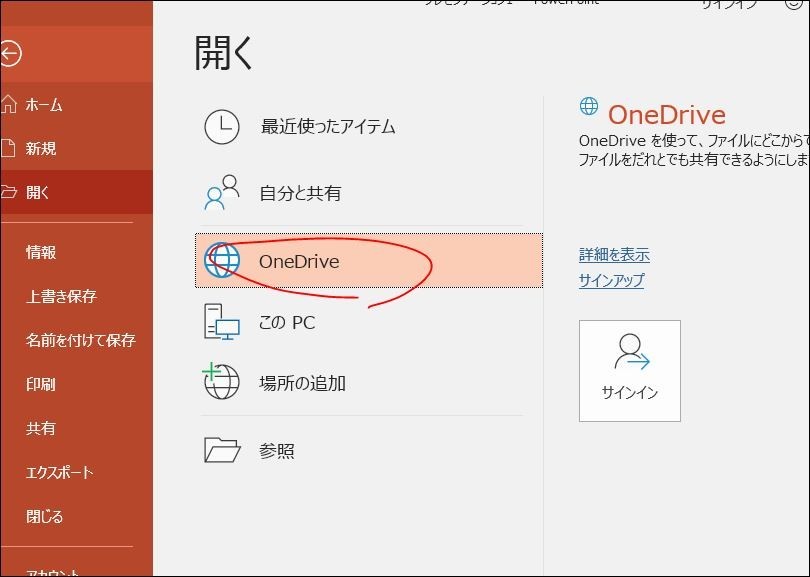Viewport: 810px width, 577px height.
Task: Click the open folder icon beside 開く
Action: 8,192
